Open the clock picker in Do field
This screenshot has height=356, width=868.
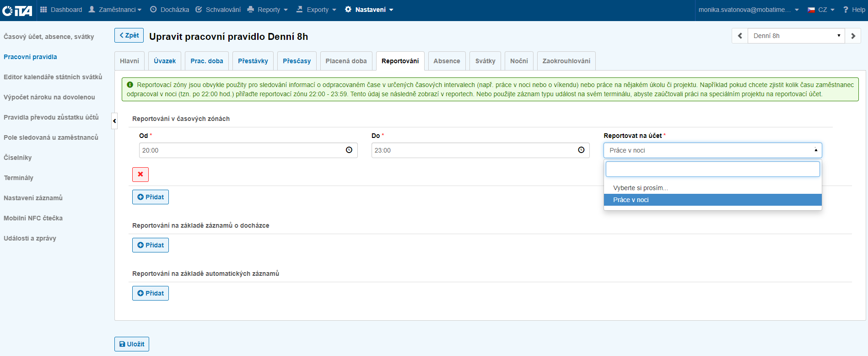tap(581, 150)
